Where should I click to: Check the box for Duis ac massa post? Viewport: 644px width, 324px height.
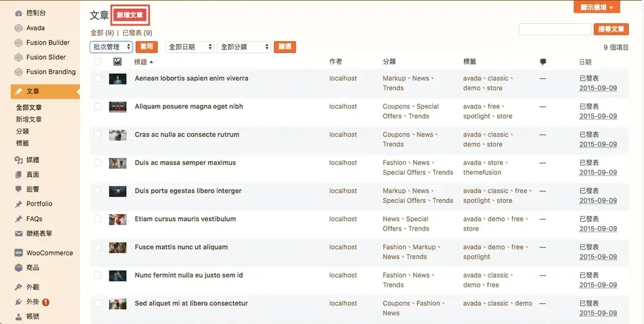(97, 162)
